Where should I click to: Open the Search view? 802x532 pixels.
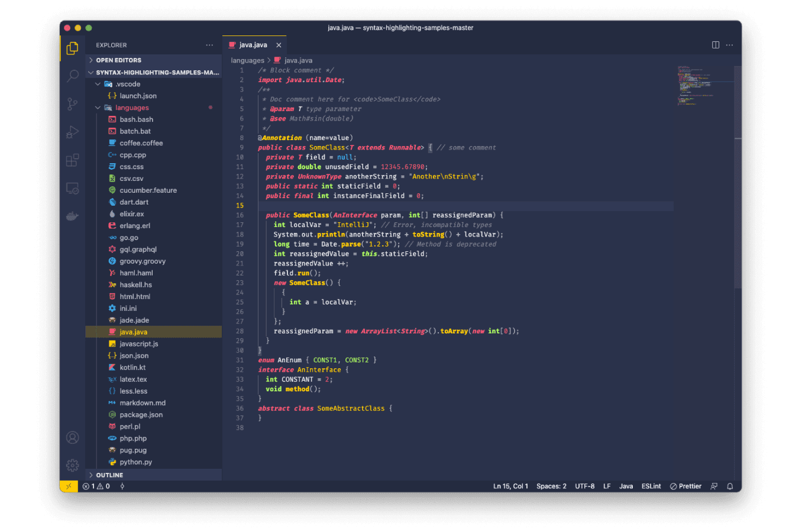pyautogui.click(x=72, y=76)
